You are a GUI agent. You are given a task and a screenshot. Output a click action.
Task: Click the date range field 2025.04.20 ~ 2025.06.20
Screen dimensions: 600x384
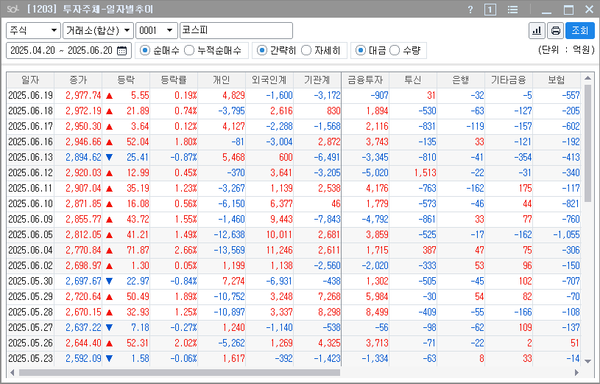[69, 50]
